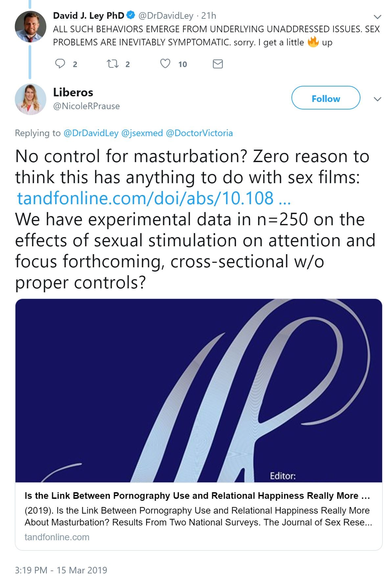Viewport: 392px width, 581px height.
Task: Open the tandfonline.com/doi/abs link in tweet
Action: click(x=153, y=198)
